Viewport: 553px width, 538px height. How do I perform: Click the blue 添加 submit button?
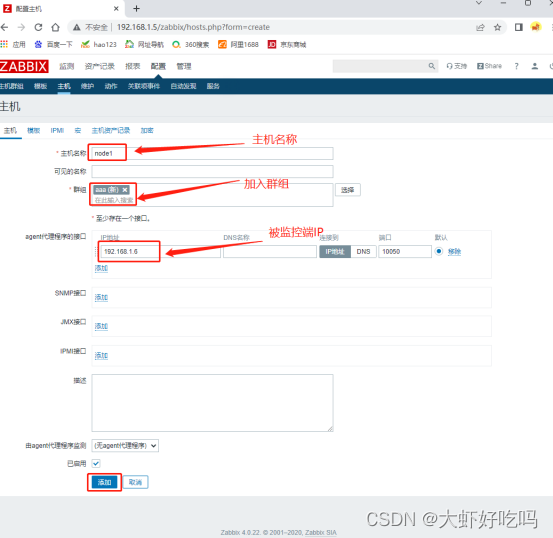pos(104,482)
